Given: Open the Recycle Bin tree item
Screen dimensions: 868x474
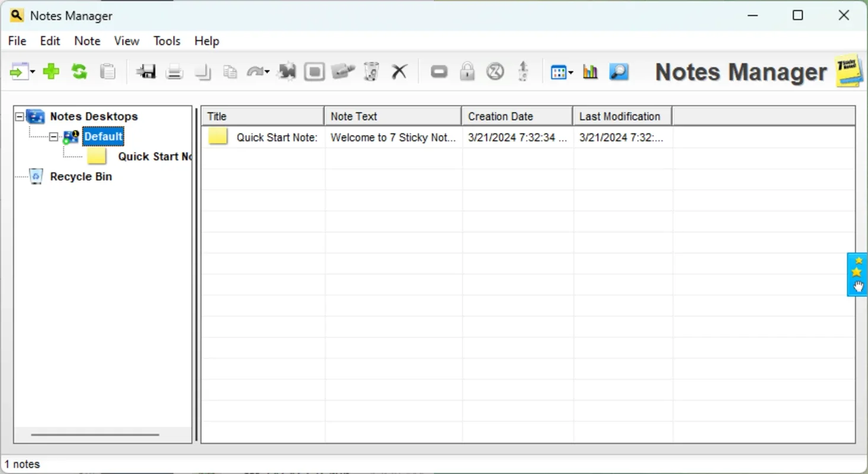Looking at the screenshot, I should pos(81,177).
